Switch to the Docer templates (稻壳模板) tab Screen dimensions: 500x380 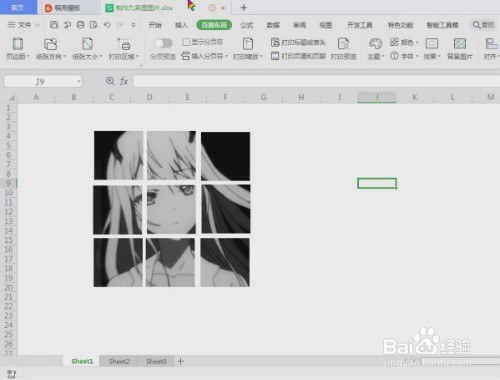68,8
